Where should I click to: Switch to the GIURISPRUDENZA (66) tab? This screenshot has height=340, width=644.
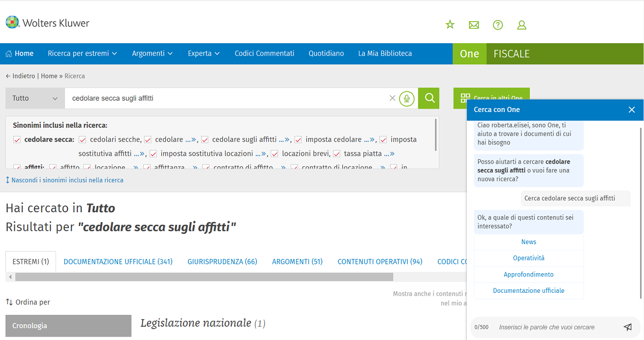point(222,262)
